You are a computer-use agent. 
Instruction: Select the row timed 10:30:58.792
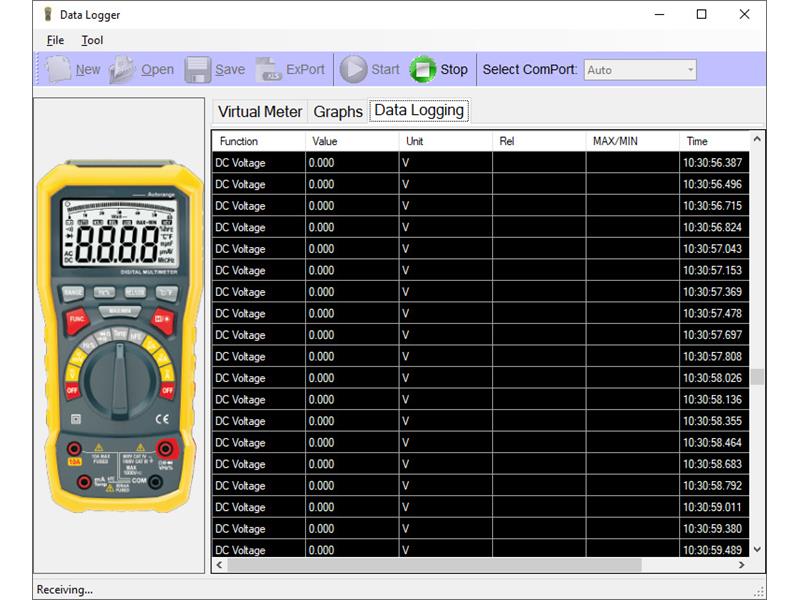[x=481, y=486]
